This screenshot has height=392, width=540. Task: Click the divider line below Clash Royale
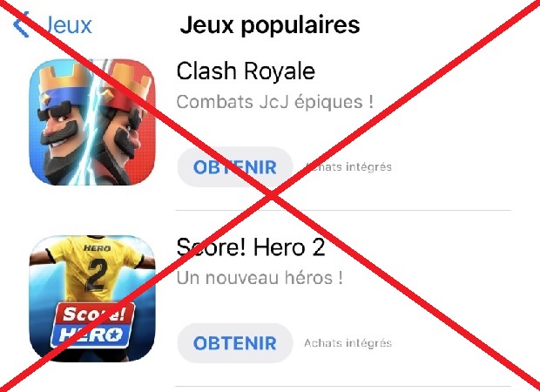[x=343, y=210]
